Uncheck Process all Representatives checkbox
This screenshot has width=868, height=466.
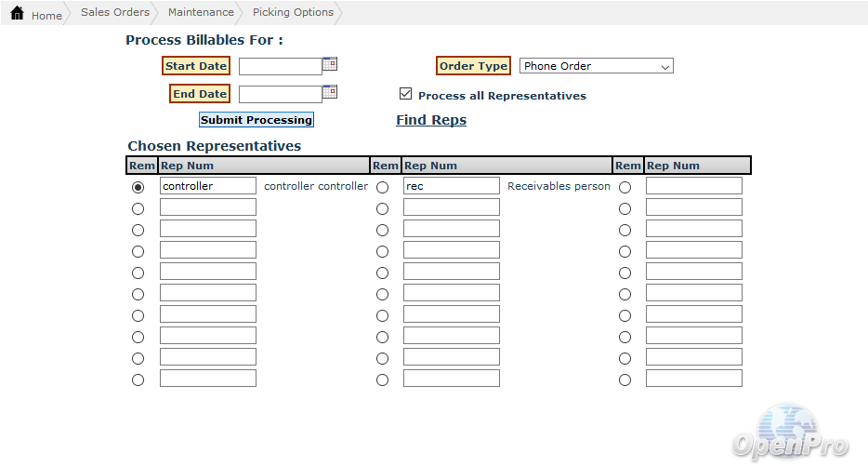[x=405, y=94]
